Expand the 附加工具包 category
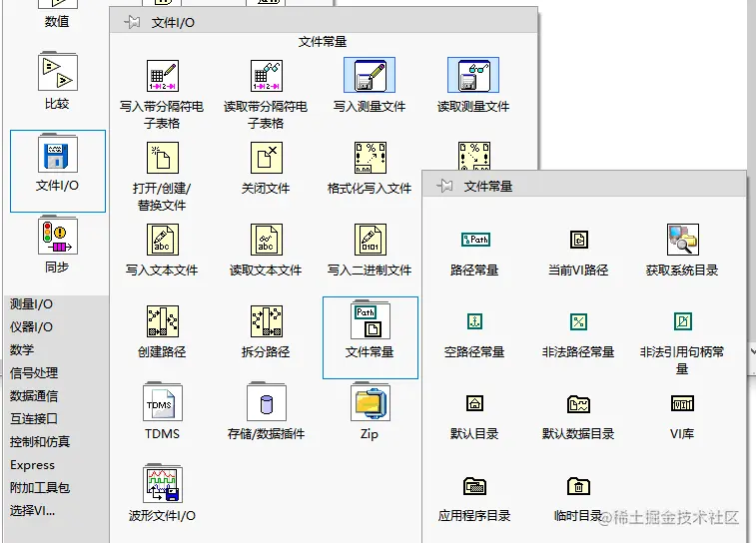Screen dimensions: 756x543 pyautogui.click(x=40, y=487)
